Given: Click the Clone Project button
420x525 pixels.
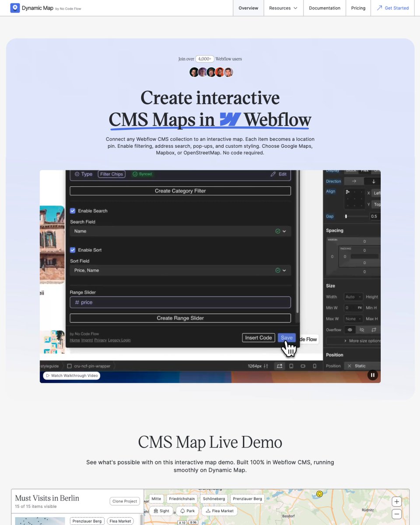Looking at the screenshot, I should point(125,501).
